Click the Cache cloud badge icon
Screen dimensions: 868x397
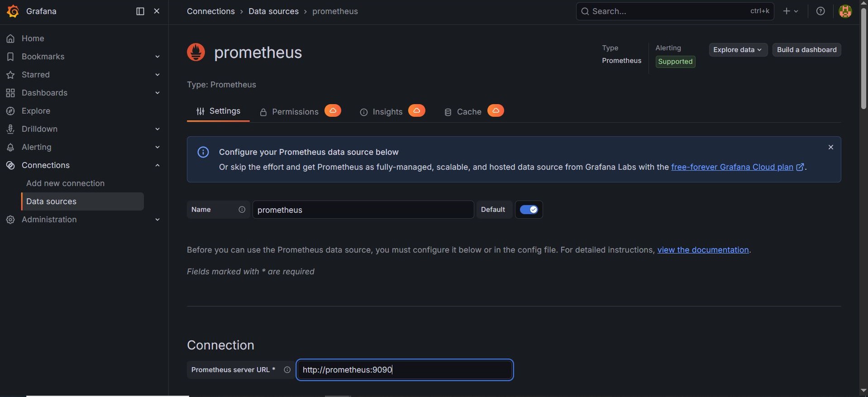pos(496,111)
